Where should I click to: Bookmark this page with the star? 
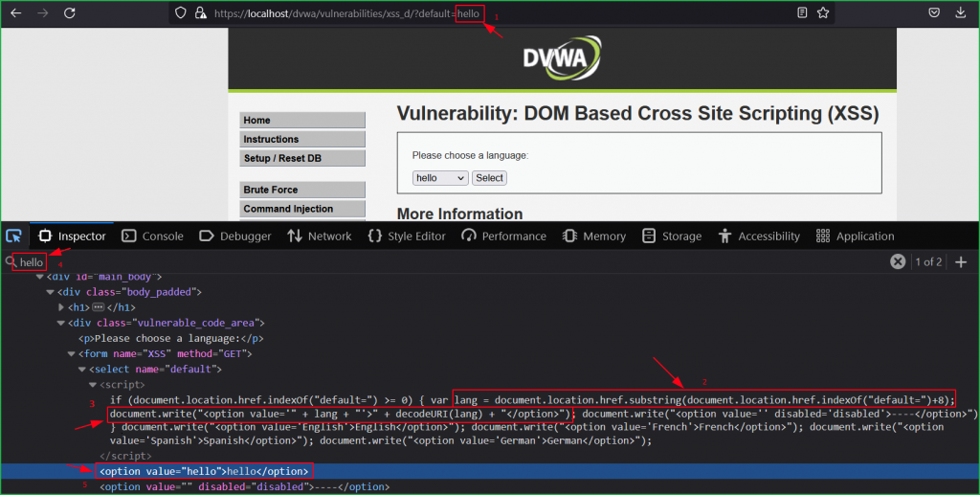click(823, 12)
